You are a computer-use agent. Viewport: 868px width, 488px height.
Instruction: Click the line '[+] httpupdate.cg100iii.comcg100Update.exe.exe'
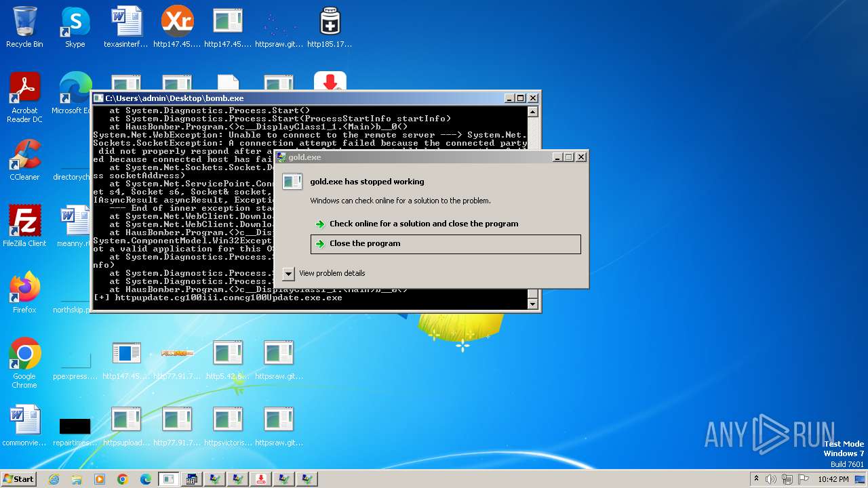pyautogui.click(x=218, y=298)
